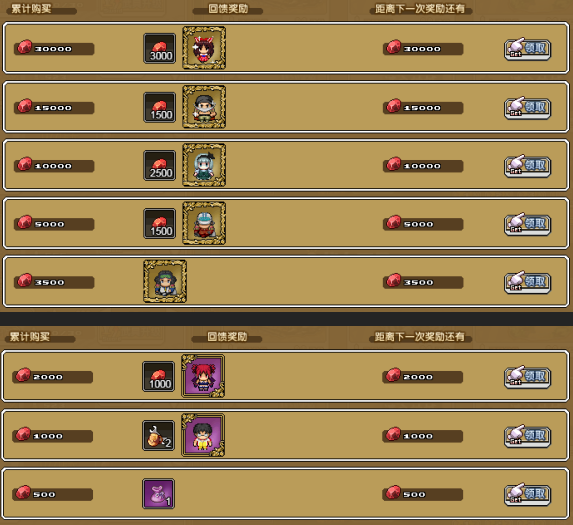Claim the 30000 gem purchase reward
This screenshot has height=525, width=573.
pyautogui.click(x=527, y=49)
